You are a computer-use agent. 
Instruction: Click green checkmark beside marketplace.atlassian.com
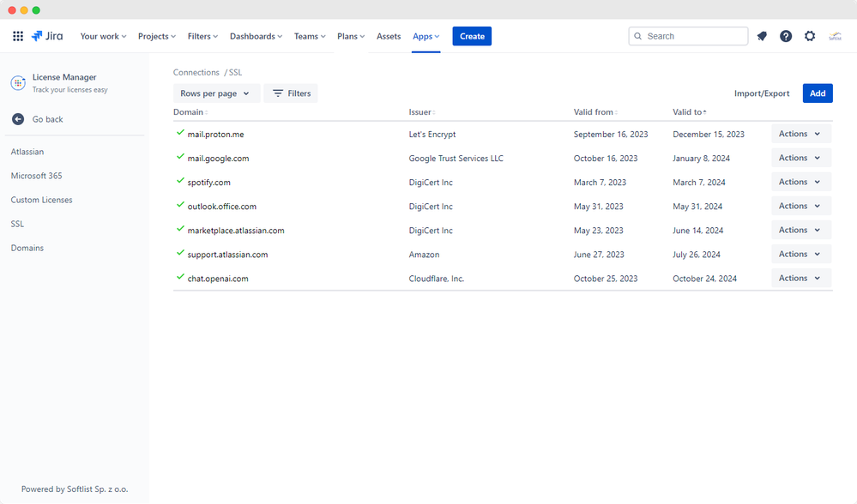click(x=180, y=229)
